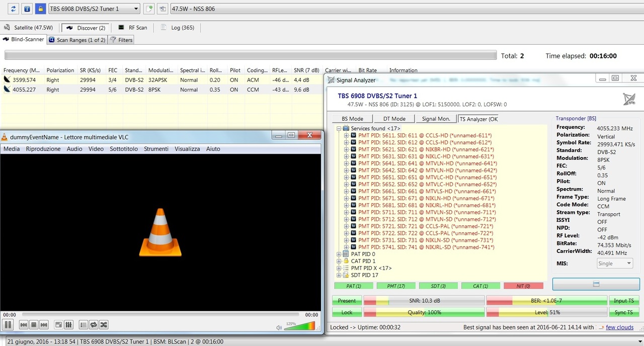Expand the SID 621 NIKBR-HD service

click(x=346, y=149)
